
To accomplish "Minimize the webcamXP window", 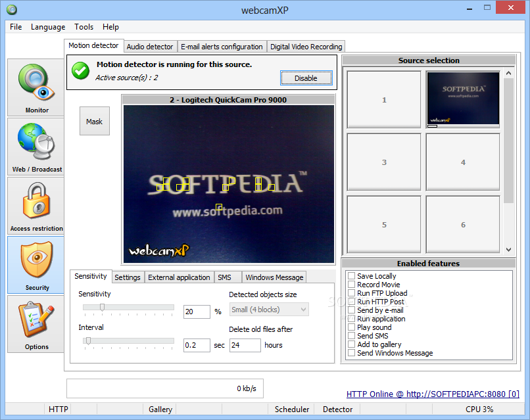I will coord(470,9).
